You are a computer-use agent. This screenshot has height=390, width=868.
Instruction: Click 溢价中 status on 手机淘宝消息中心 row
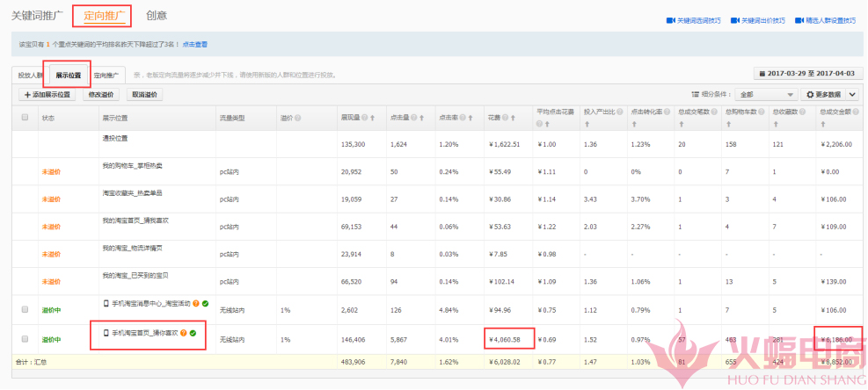[x=52, y=310]
